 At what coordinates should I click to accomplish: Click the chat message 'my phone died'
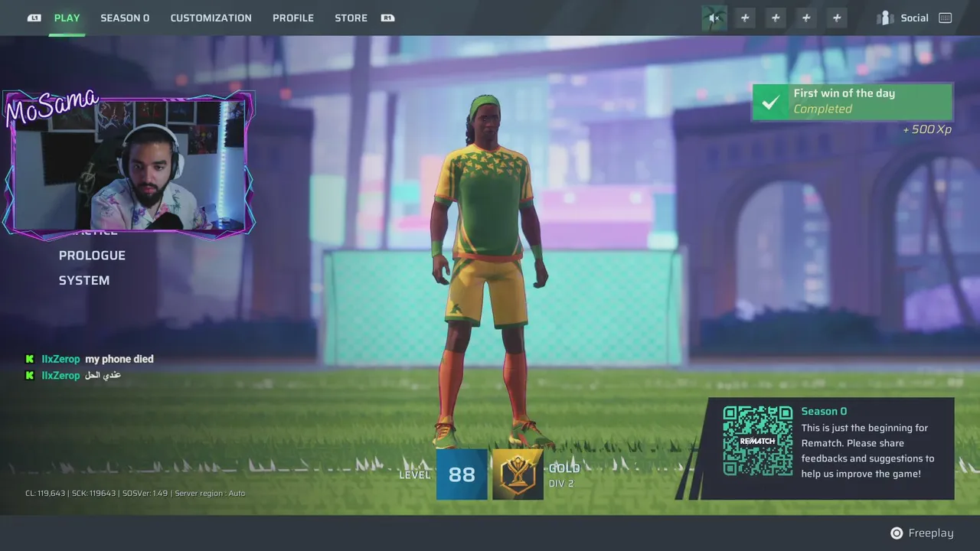pyautogui.click(x=119, y=359)
